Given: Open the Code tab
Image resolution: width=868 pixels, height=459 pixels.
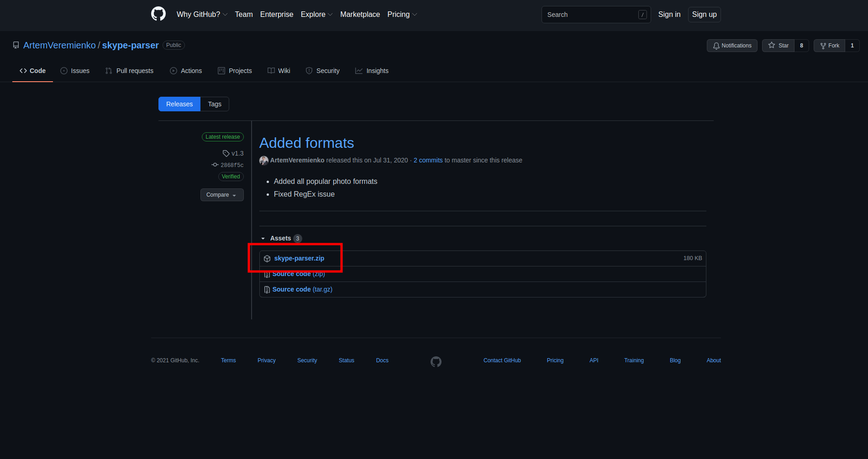Looking at the screenshot, I should (x=32, y=71).
